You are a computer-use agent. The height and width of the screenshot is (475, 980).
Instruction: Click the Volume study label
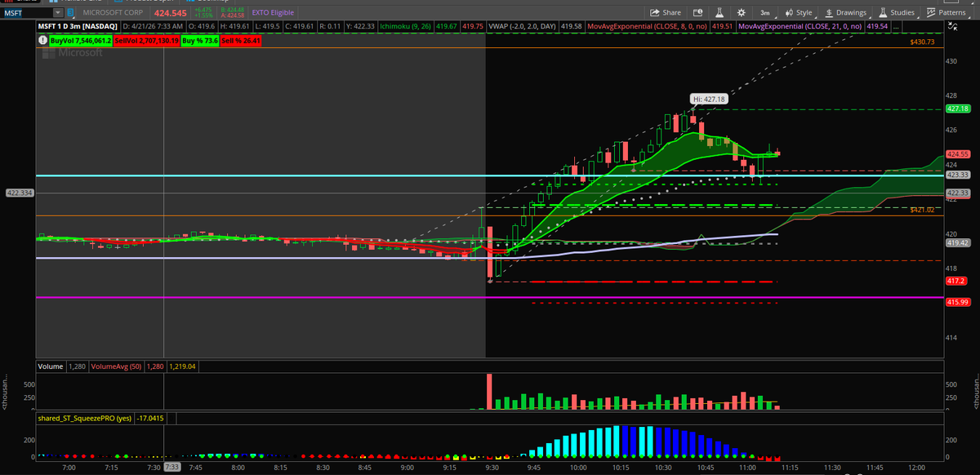[51, 366]
